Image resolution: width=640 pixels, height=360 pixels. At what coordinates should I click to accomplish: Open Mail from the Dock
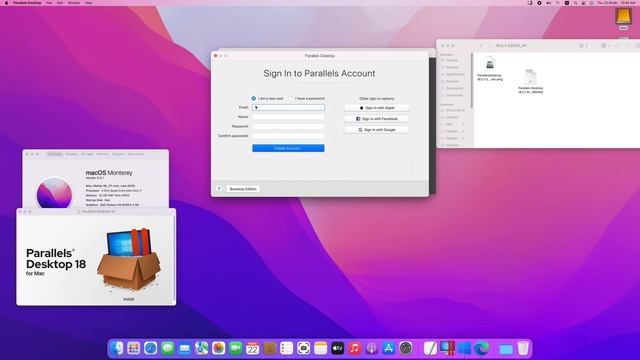coord(184,348)
